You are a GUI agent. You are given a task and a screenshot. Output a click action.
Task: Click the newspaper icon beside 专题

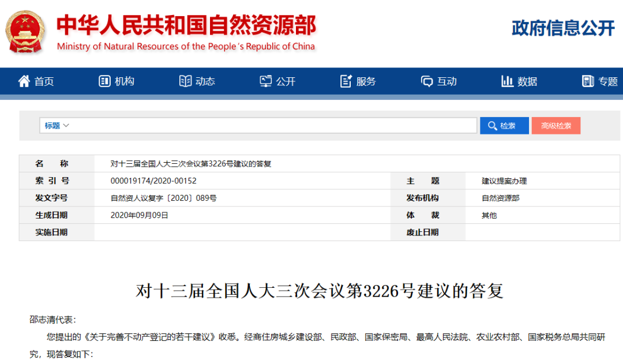588,81
